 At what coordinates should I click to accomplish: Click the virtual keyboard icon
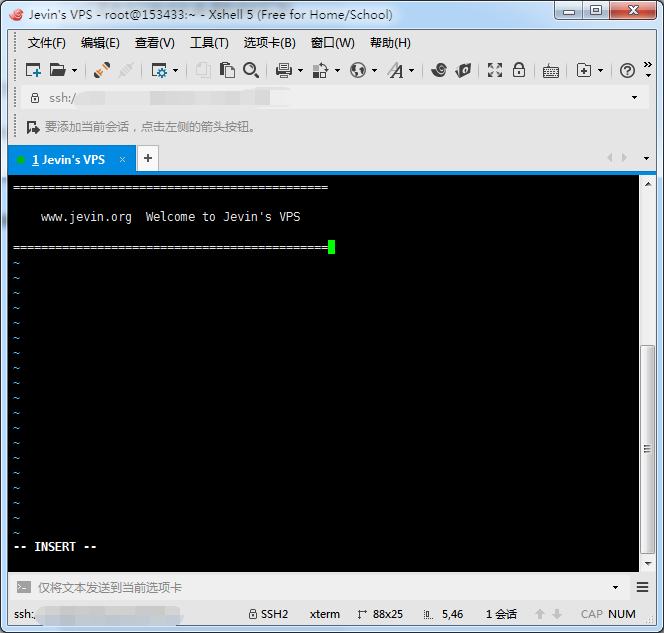tap(551, 71)
